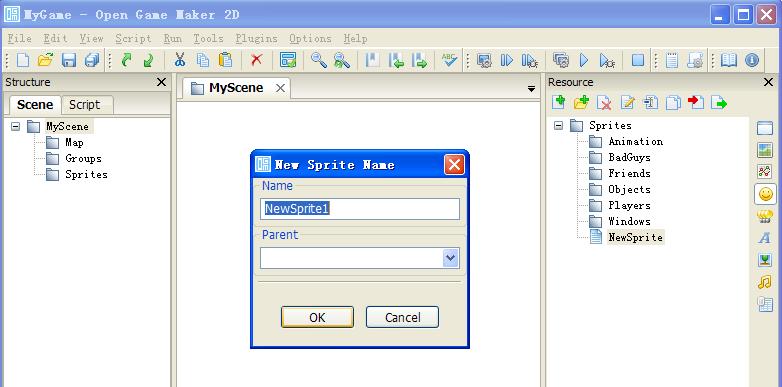
Task: Open the Script menu
Action: coord(133,38)
